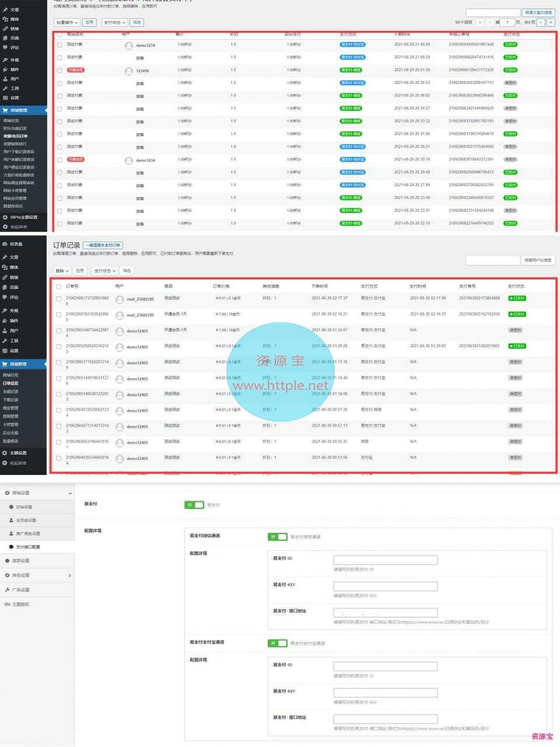
Task: Expand the 其他设置 section chevron
Action: [x=70, y=575]
